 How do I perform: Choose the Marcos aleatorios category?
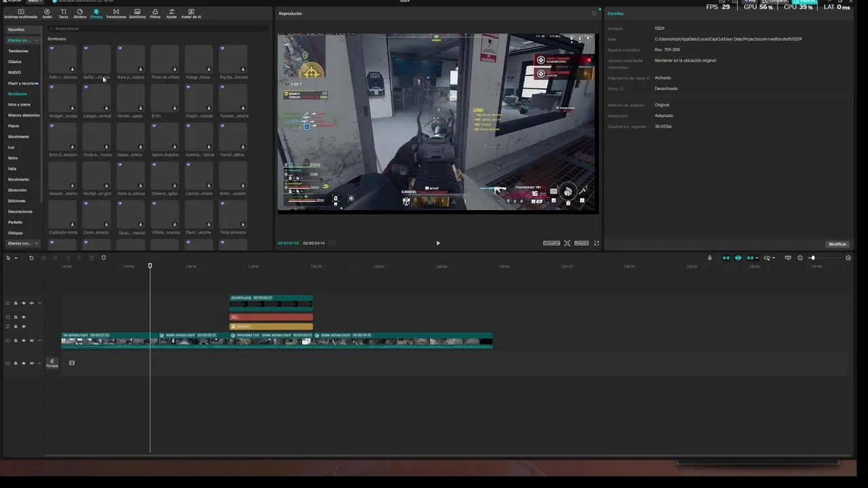(23, 115)
